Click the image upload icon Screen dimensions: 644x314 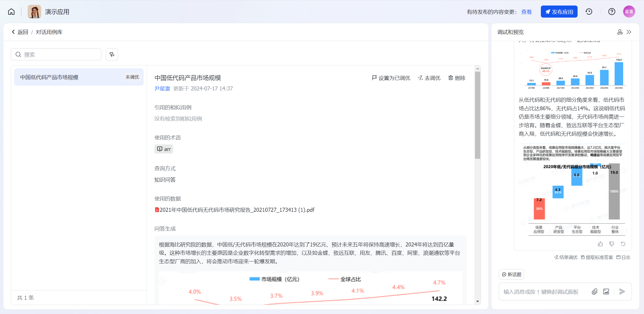tap(606, 291)
